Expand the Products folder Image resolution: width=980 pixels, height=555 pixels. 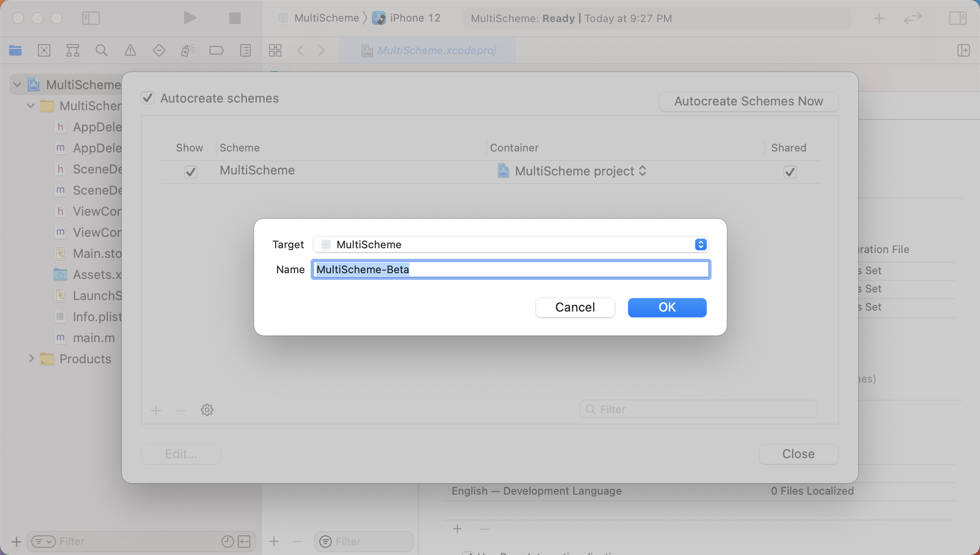(x=31, y=358)
